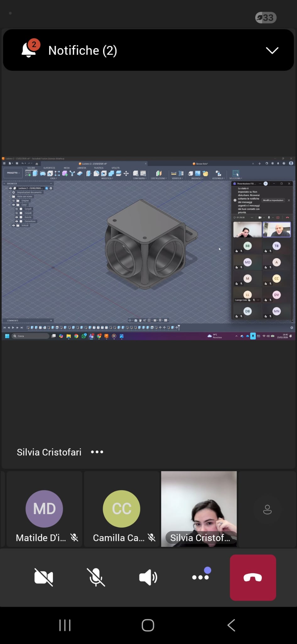This screenshot has width=297, height=644.
Task: Tap Camilla's muted microphone icon
Action: [x=152, y=538]
